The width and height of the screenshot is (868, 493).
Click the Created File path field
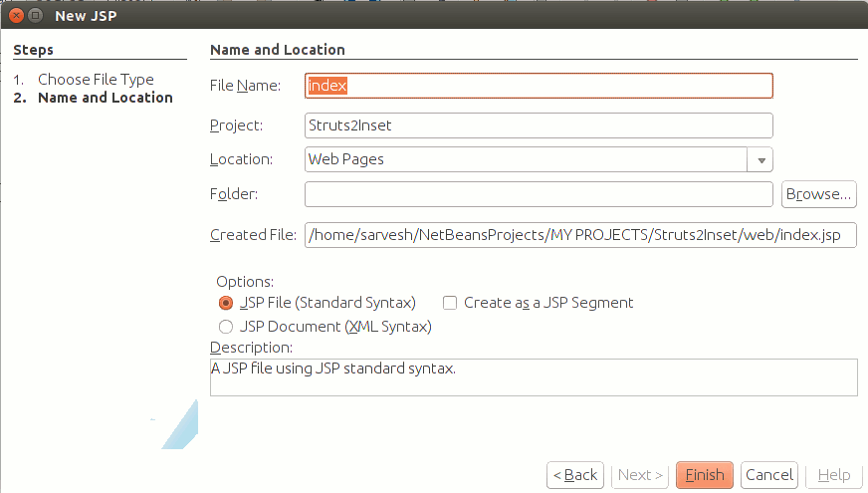tap(580, 235)
